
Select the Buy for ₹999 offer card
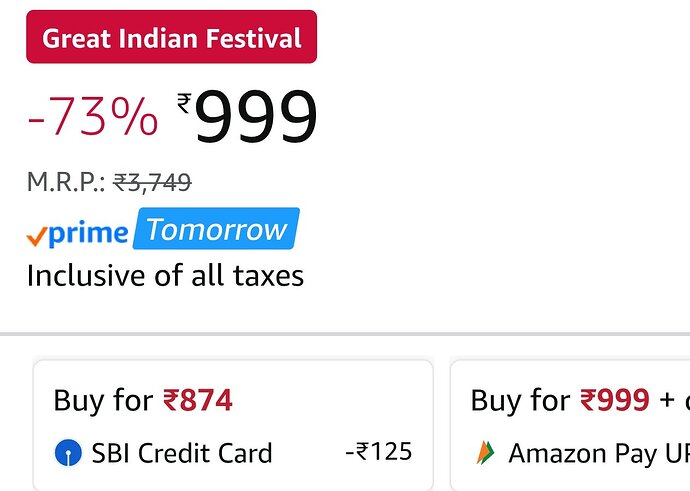[570, 425]
